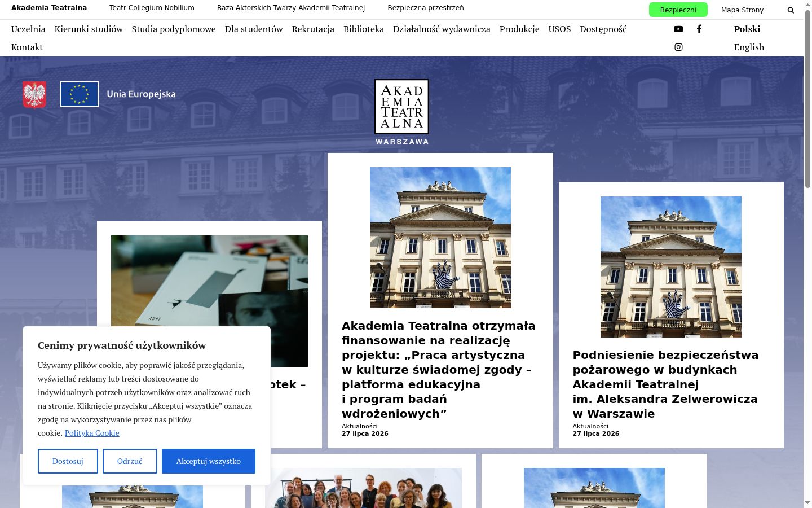Open the finansowanie article building image
Image resolution: width=812 pixels, height=508 pixels.
tap(440, 238)
